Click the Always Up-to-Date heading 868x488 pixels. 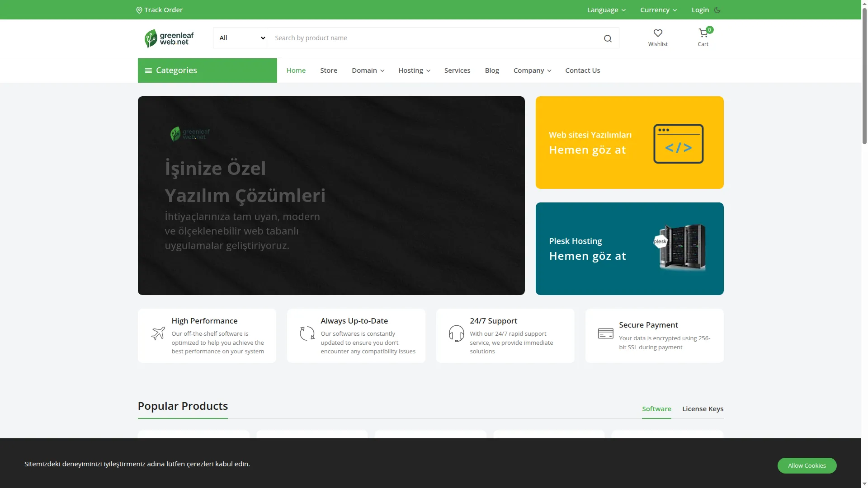[x=354, y=321]
